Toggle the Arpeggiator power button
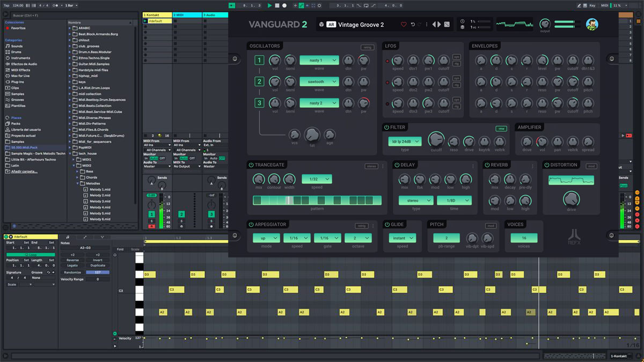The height and width of the screenshot is (362, 644). click(x=251, y=224)
